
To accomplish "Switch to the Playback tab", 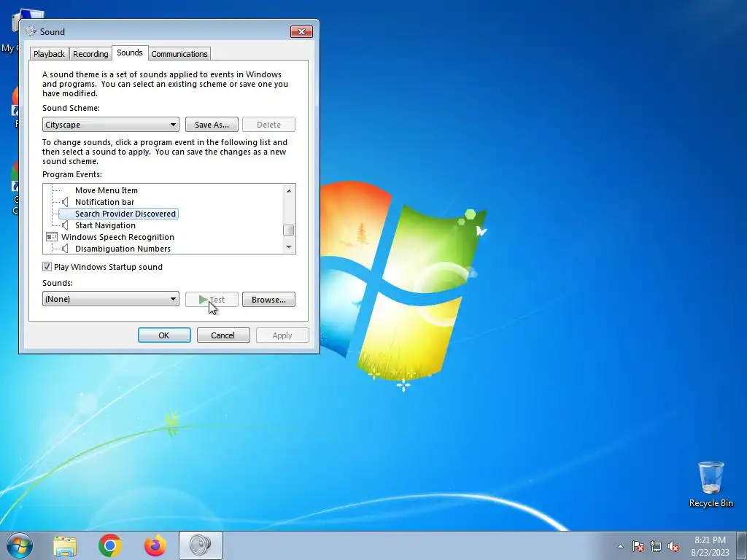I will pos(49,54).
